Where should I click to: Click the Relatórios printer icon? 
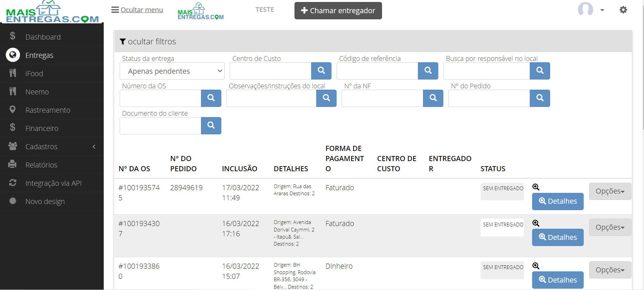point(13,164)
